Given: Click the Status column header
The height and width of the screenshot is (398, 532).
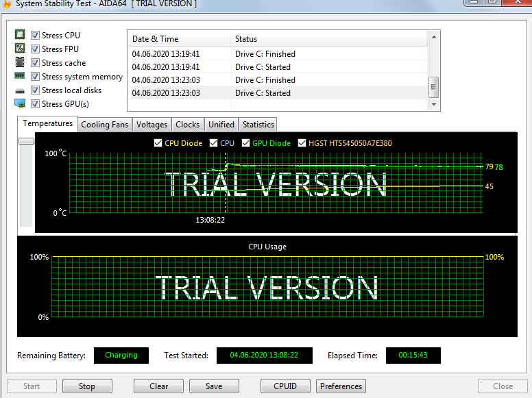Looking at the screenshot, I should [329, 39].
